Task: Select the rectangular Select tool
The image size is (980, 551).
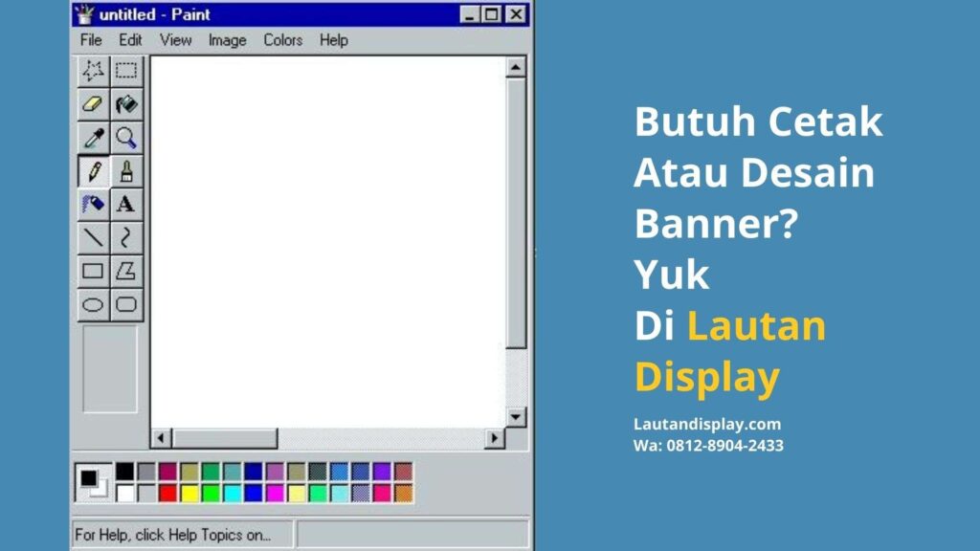Action: coord(125,71)
